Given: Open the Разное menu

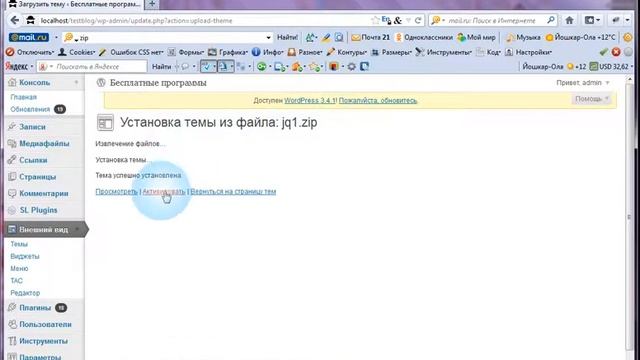Looking at the screenshot, I should [x=305, y=52].
